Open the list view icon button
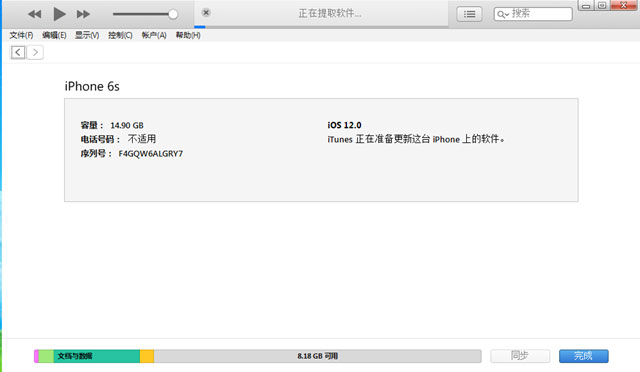 pyautogui.click(x=469, y=14)
